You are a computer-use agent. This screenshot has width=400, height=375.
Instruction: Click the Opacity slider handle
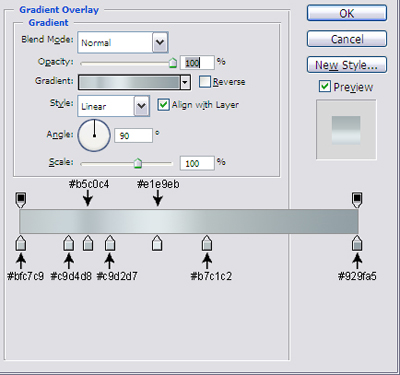tap(173, 63)
